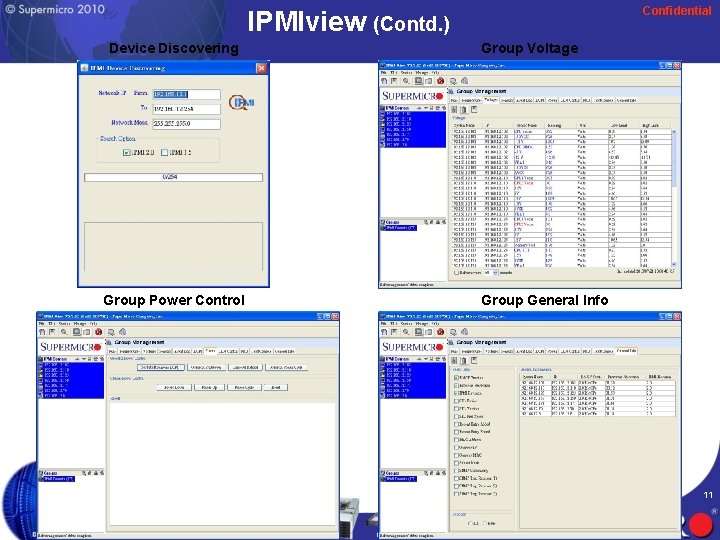Untick the IPMI Version checkbox in Group General Info
This screenshot has height=540, width=720.
coord(456,393)
